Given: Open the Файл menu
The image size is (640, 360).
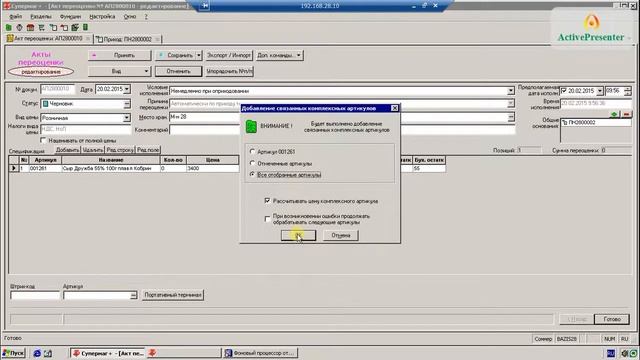Looking at the screenshot, I should [16, 16].
